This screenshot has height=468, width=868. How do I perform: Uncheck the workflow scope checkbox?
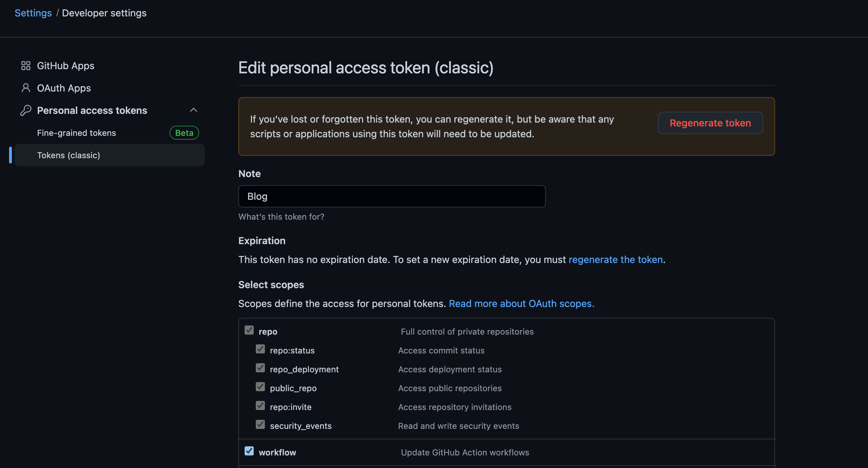tap(249, 451)
